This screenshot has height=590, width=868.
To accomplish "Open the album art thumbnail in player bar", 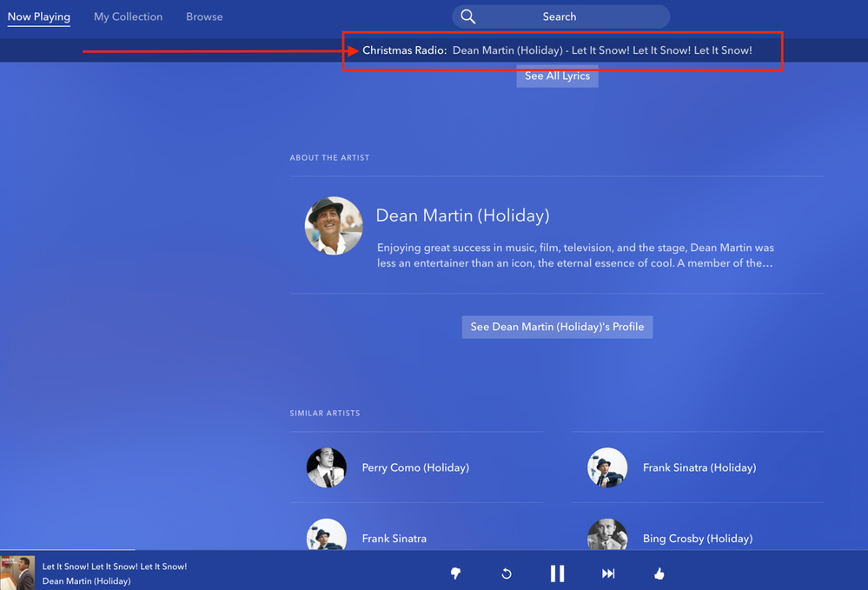I will click(x=17, y=573).
